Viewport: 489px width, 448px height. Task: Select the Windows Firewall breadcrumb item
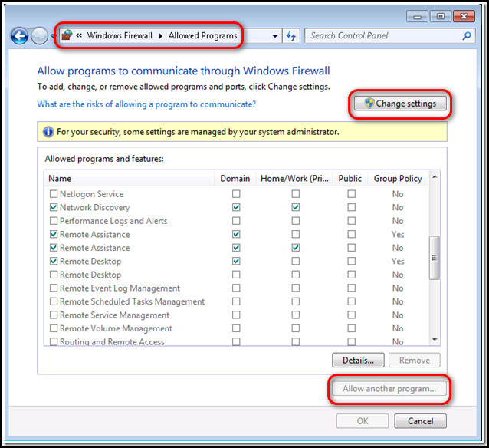(120, 35)
